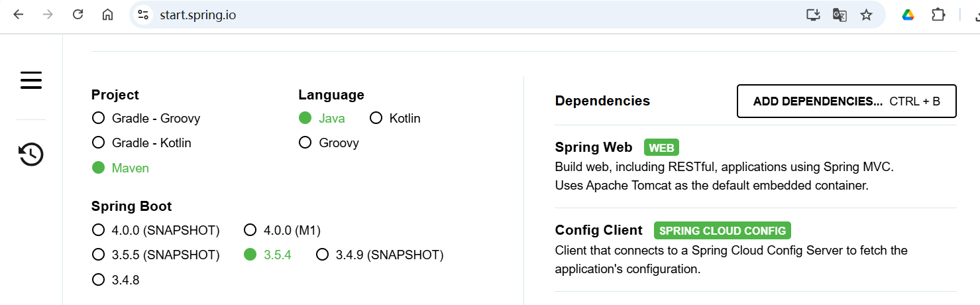Select Maven project type
This screenshot has height=305, width=980.
(120, 168)
